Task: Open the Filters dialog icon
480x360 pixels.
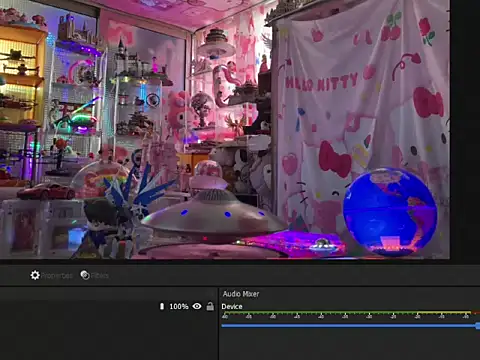Action: pos(85,275)
